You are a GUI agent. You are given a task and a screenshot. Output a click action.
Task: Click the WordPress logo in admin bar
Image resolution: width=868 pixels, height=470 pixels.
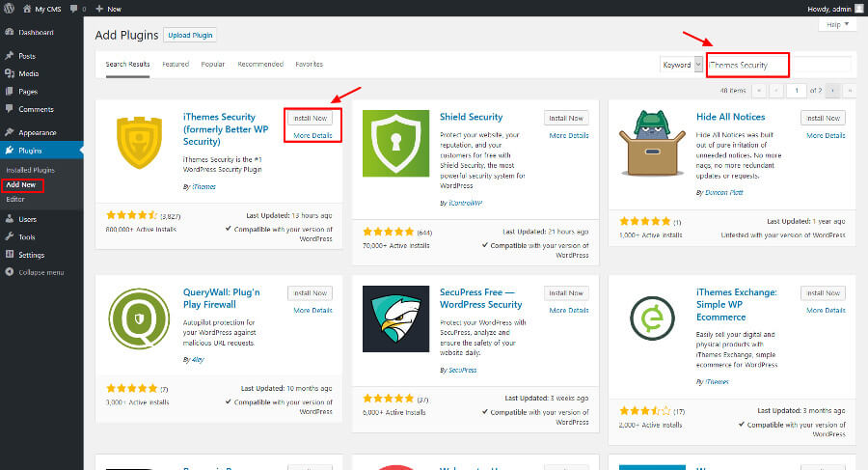[9, 9]
